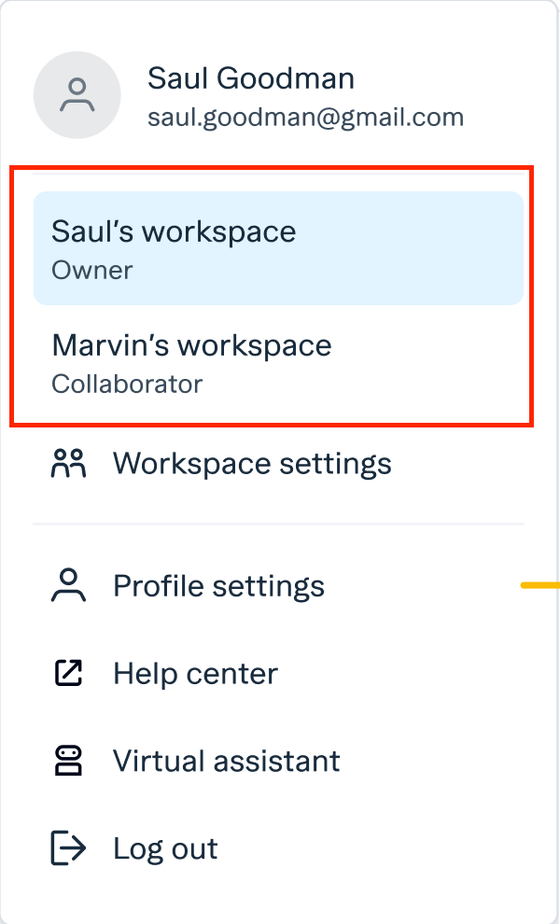
Task: Click the saul.goodman@gmail.com email address
Action: tap(305, 118)
